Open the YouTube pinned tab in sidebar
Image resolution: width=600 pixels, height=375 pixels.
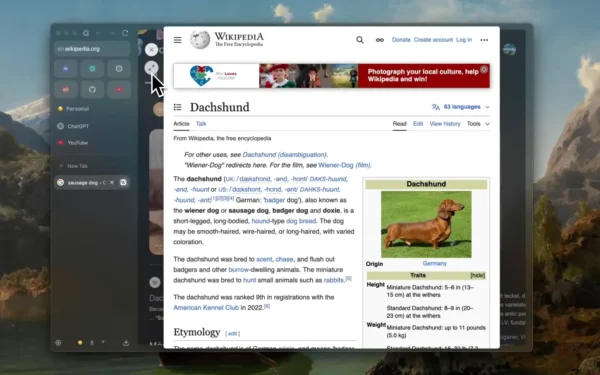[92, 143]
